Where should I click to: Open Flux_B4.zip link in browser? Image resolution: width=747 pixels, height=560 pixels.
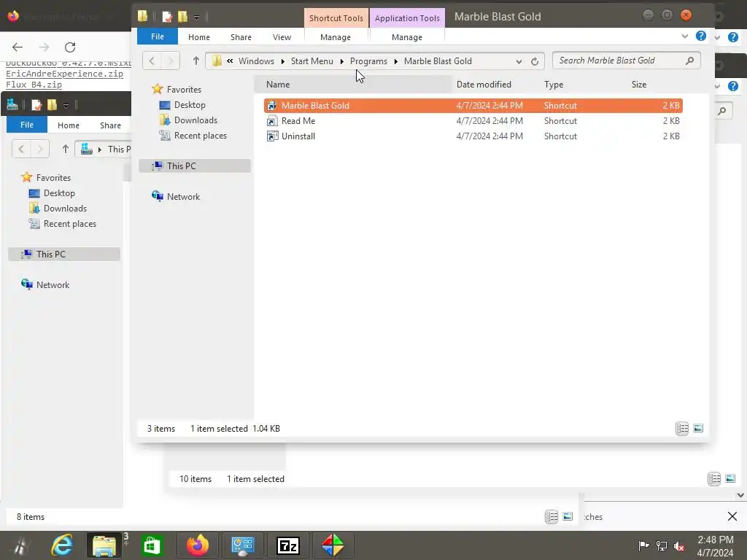(x=34, y=85)
